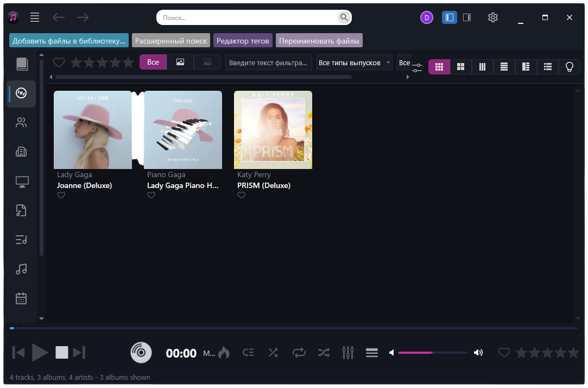This screenshot has height=388, width=588.
Task: Open the monitor screen sidebar icon
Action: (x=22, y=182)
